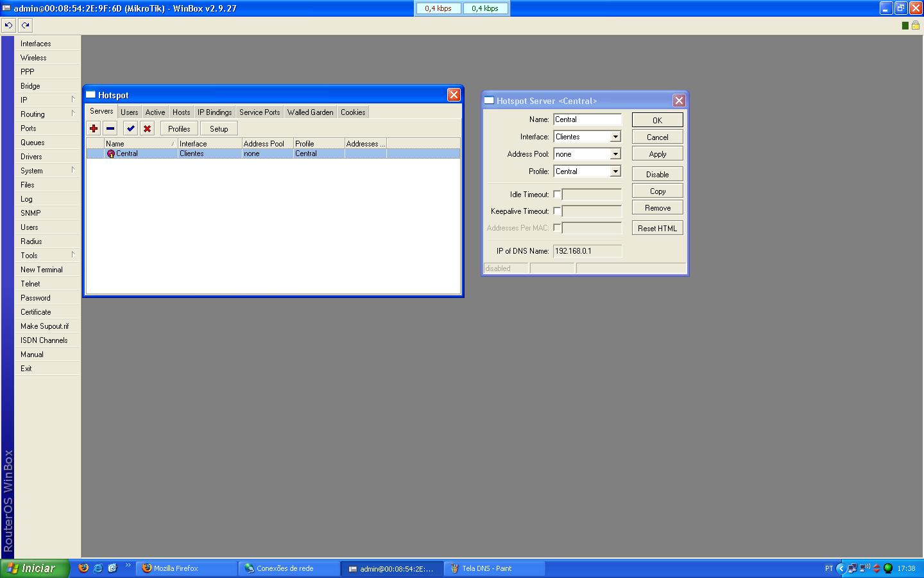Open the Queues menu item
924x578 pixels.
(48, 143)
